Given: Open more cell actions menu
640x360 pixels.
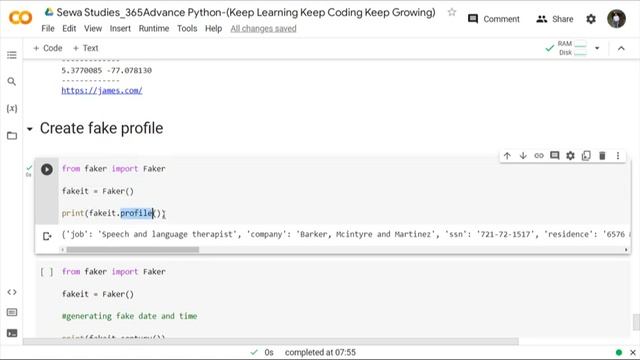Looking at the screenshot, I should coord(618,156).
